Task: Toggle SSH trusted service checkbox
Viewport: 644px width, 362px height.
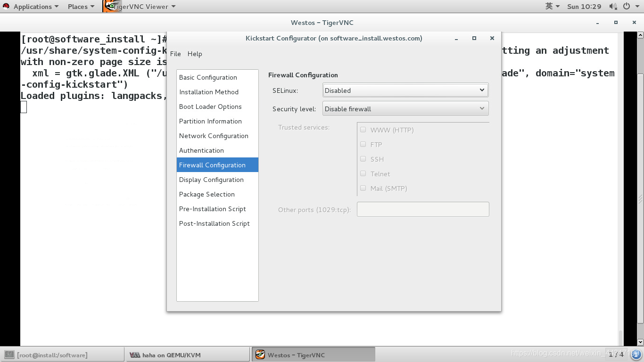Action: point(363,159)
